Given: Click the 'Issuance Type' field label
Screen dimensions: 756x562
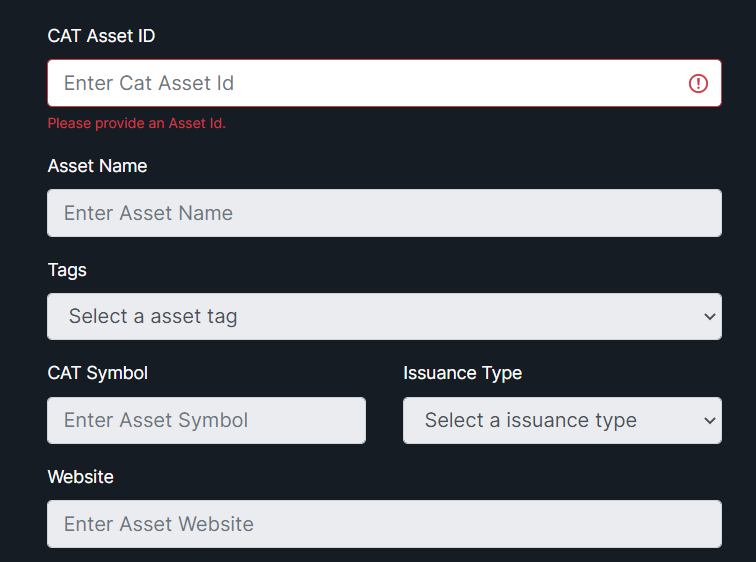Looking at the screenshot, I should (x=462, y=374).
